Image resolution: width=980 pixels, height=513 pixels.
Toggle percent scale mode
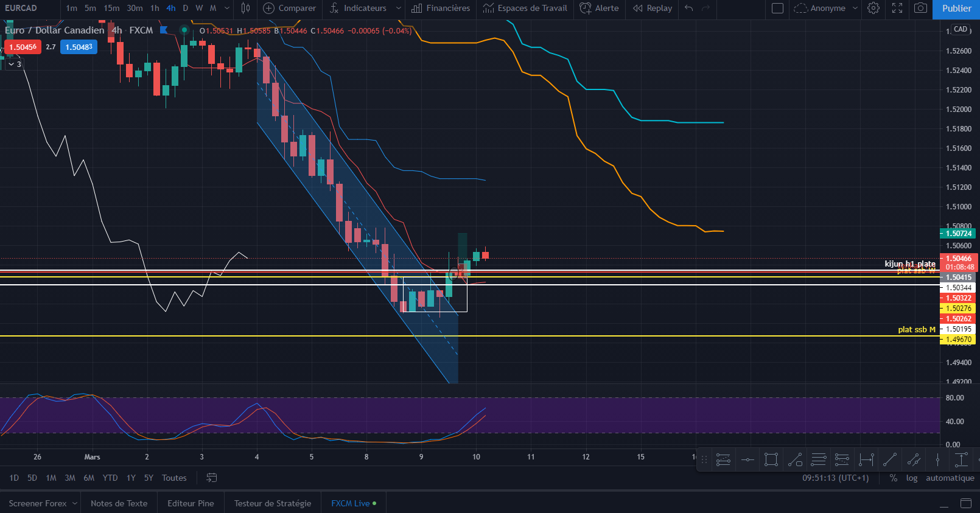pos(893,478)
